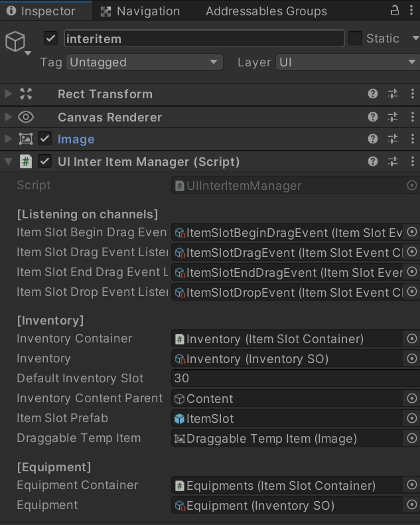
Task: Select the ItemSlotDragEvent reference field
Action: point(288,252)
